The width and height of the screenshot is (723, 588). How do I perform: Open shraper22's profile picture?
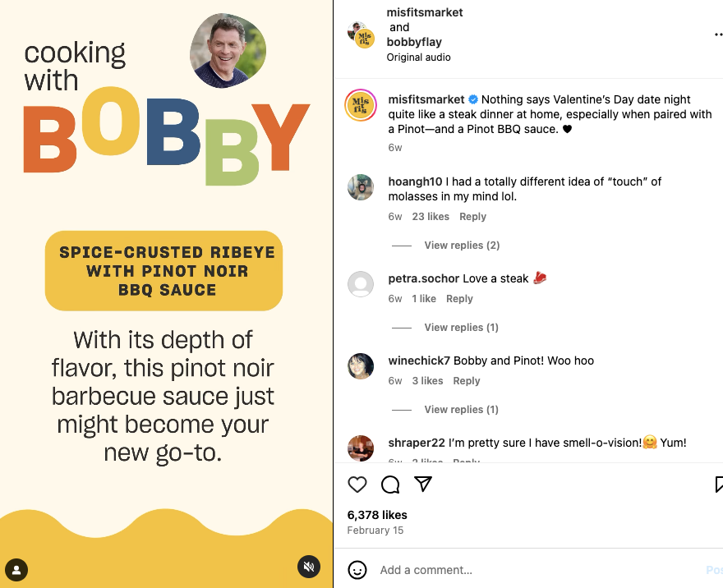coord(361,448)
